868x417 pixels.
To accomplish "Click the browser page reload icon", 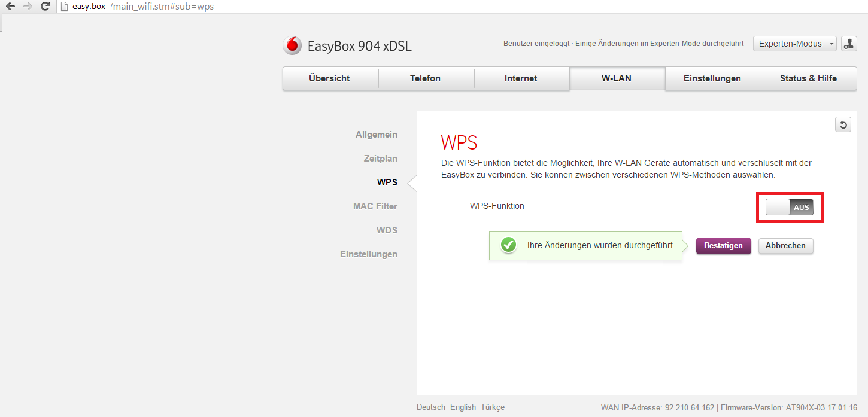I will [45, 7].
